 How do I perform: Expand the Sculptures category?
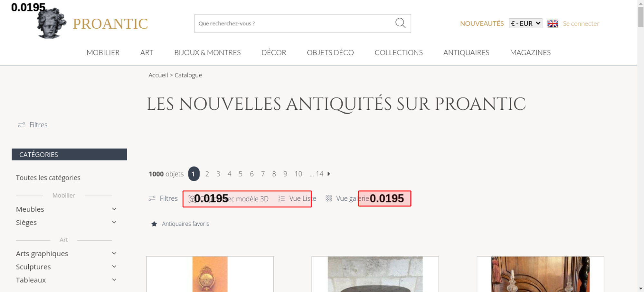click(x=114, y=267)
